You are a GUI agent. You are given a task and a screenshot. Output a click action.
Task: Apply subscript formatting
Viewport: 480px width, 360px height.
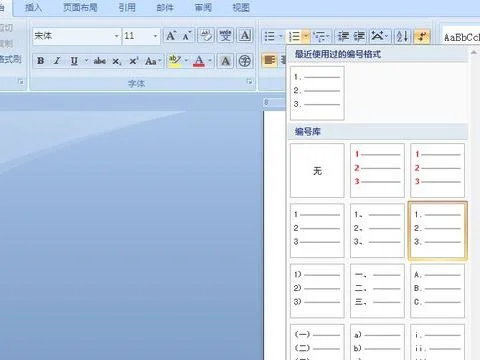(x=117, y=61)
